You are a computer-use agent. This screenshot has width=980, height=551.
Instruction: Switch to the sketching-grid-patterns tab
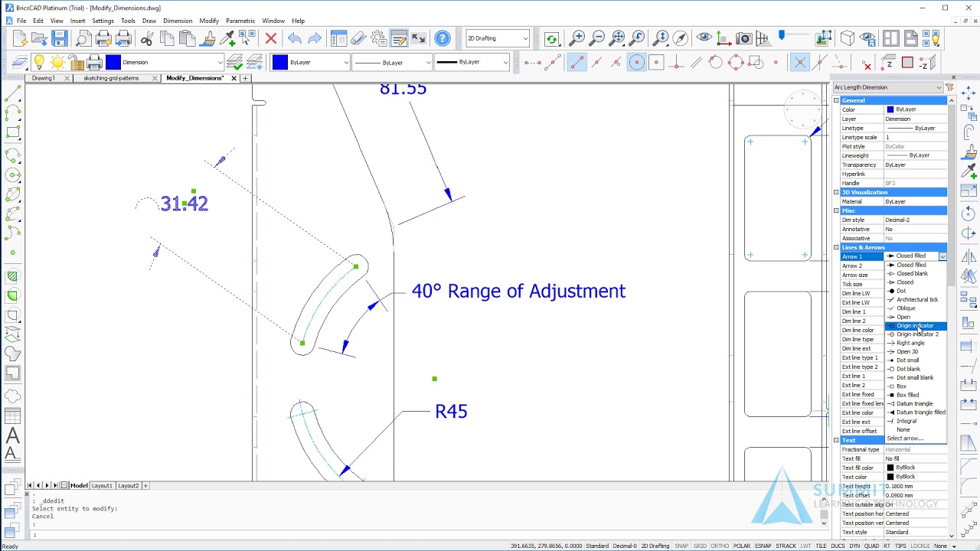click(111, 78)
